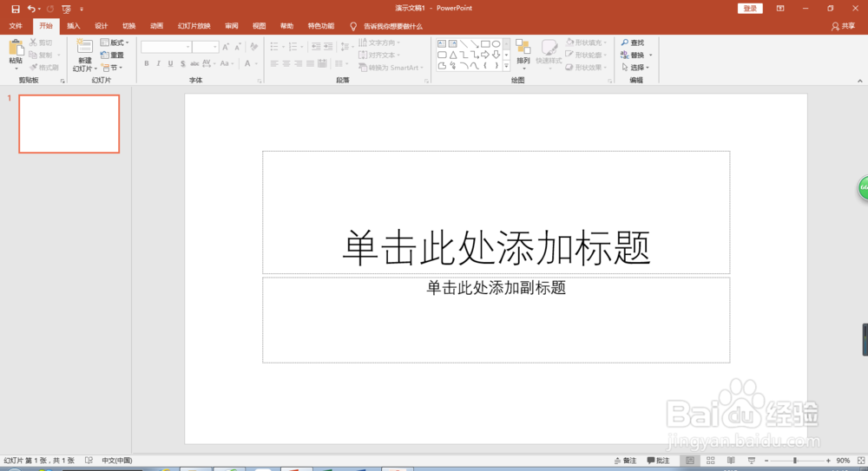This screenshot has height=471, width=868.
Task: Open the 版式 layout dropdown
Action: tap(115, 43)
